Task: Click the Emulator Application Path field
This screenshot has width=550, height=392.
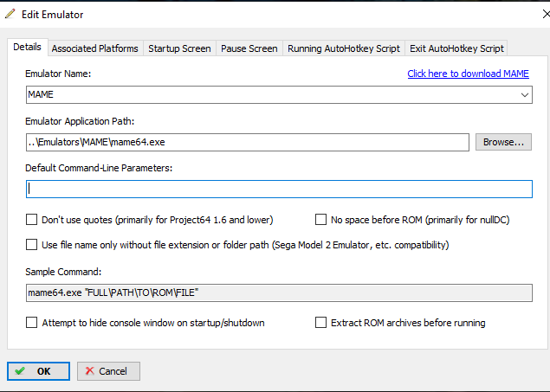Action: [x=247, y=142]
